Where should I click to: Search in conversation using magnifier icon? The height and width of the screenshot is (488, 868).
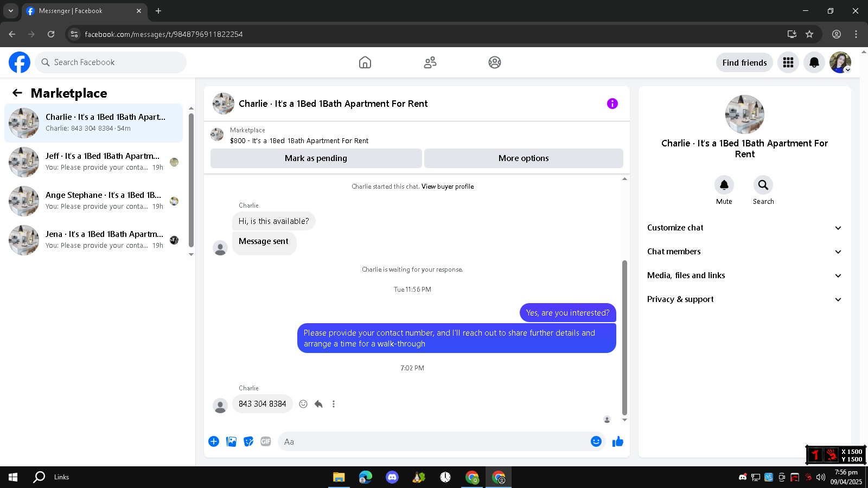click(763, 185)
